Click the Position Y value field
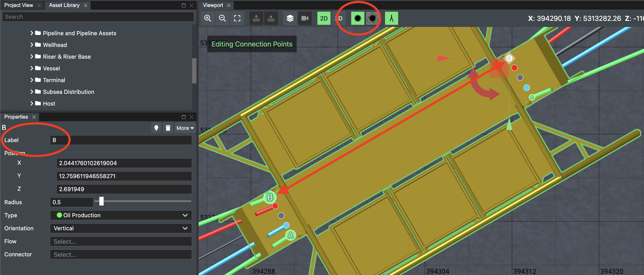The height and width of the screenshot is (275, 644). tap(124, 176)
